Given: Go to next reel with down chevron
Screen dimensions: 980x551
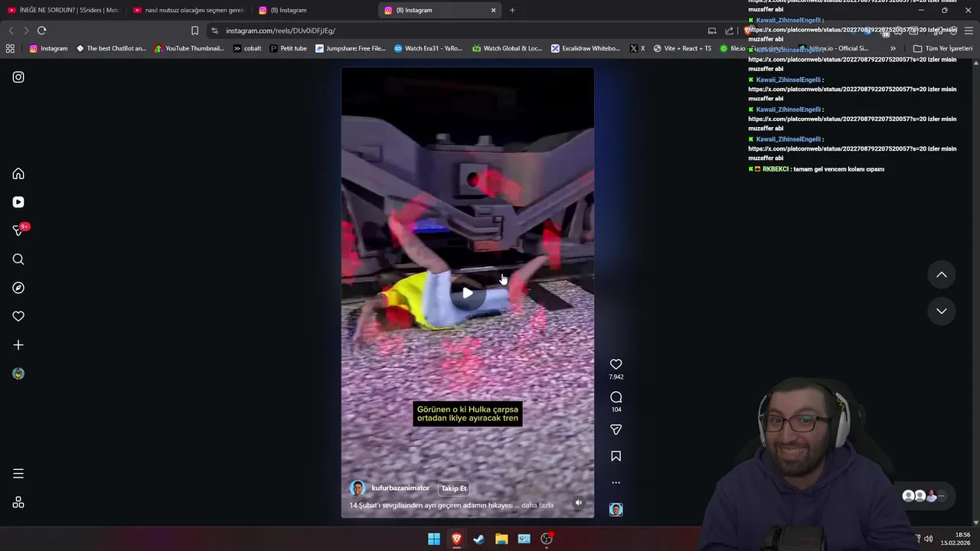Looking at the screenshot, I should click(x=942, y=311).
